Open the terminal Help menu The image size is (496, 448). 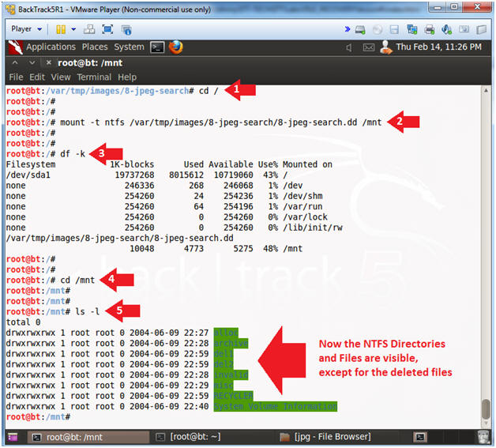pyautogui.click(x=127, y=77)
